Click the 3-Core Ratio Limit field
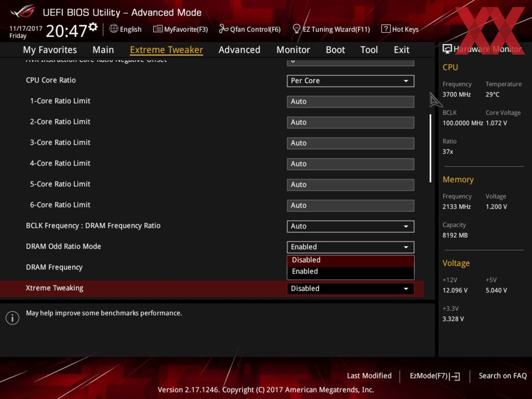Viewport: 532px width, 399px height. pyautogui.click(x=350, y=143)
